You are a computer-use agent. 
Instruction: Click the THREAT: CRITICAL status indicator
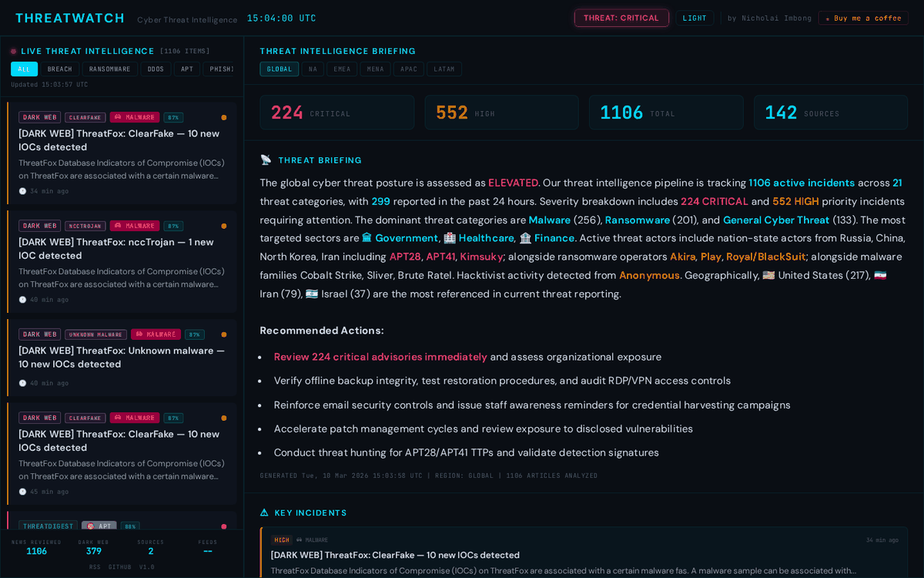coord(621,18)
